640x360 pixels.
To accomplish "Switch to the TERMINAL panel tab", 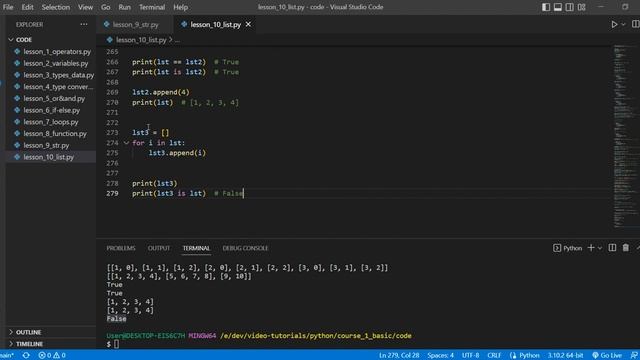I will [x=196, y=248].
